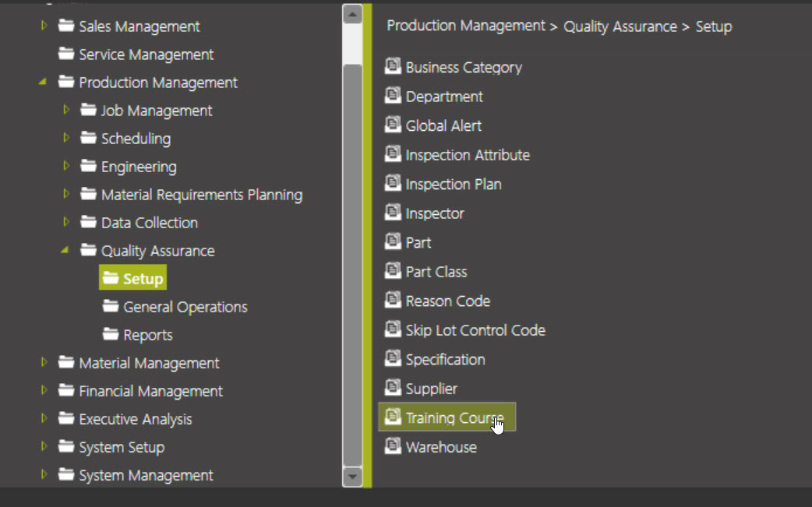This screenshot has height=507, width=812.
Task: Open the Training Course menu item
Action: tap(454, 418)
